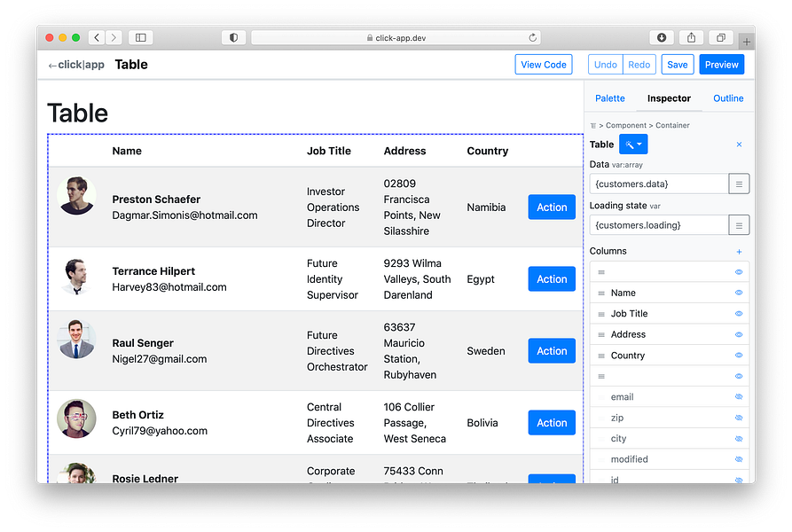Viewport: 792px width, 532px height.
Task: Click Action button for Preston Schaefer
Action: 552,207
